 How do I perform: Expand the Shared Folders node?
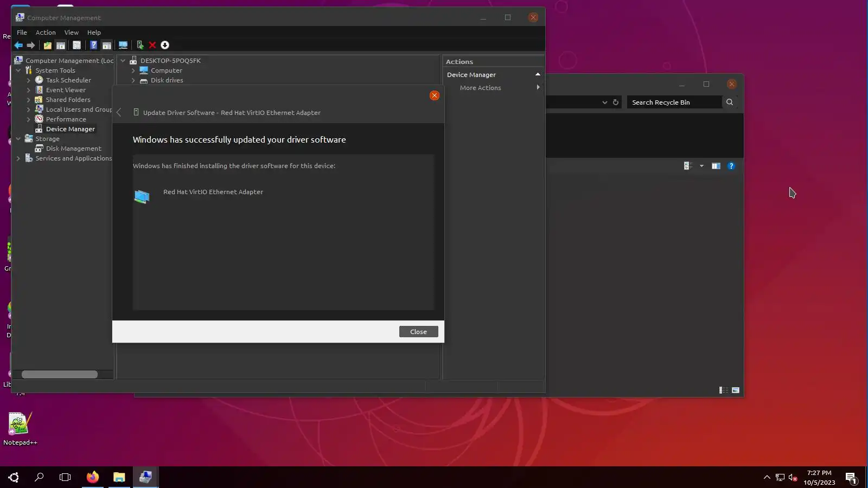[x=29, y=100]
